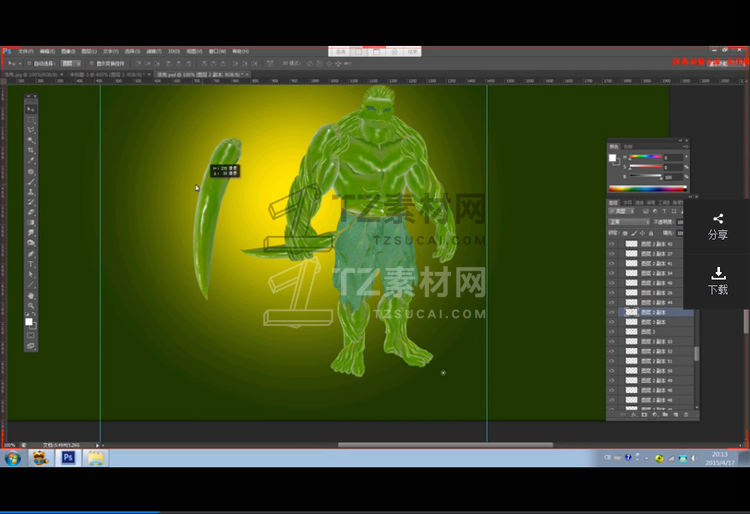Select the Zoom tool in toolbox
Screen dimensions: 750x514
click(31, 307)
